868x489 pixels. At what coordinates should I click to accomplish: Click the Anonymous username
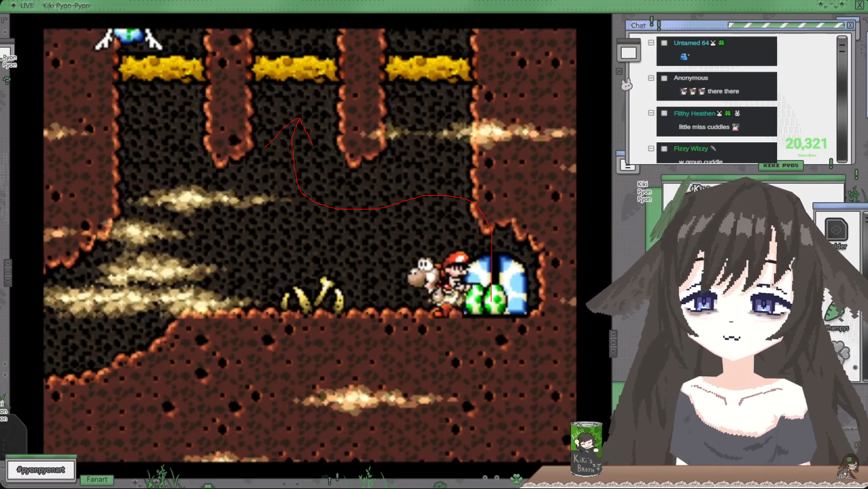(x=691, y=78)
